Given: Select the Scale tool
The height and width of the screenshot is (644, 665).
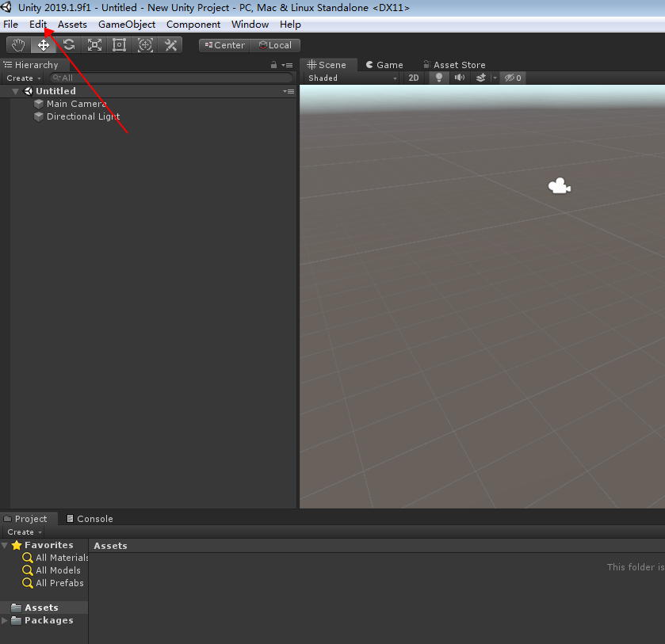Looking at the screenshot, I should [94, 45].
